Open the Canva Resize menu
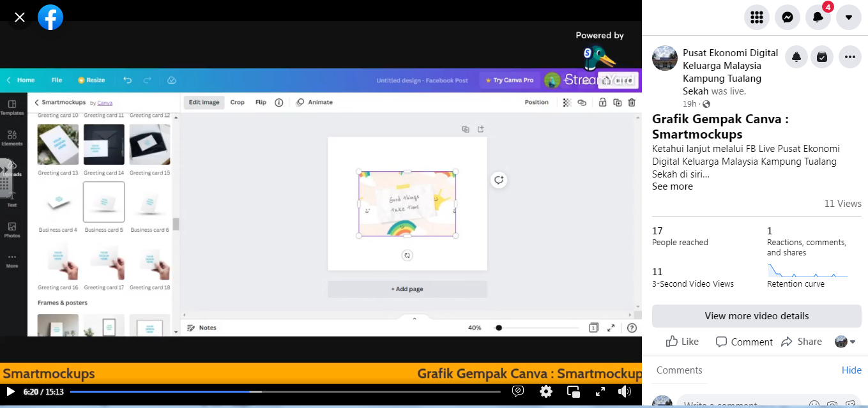Screen dimensions: 868x408 [x=91, y=80]
